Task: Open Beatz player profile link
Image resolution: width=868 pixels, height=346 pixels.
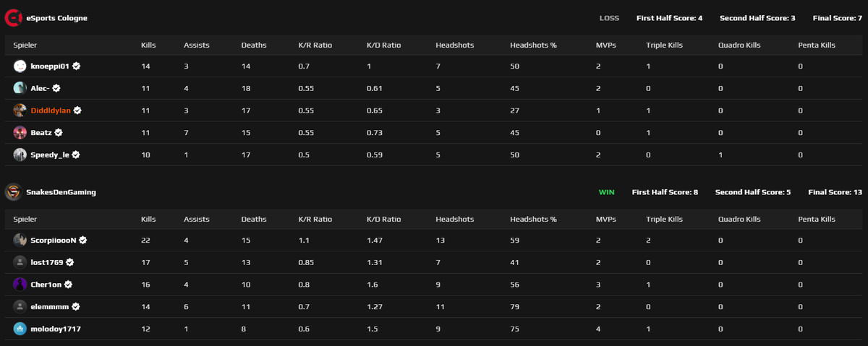Action: coord(41,133)
